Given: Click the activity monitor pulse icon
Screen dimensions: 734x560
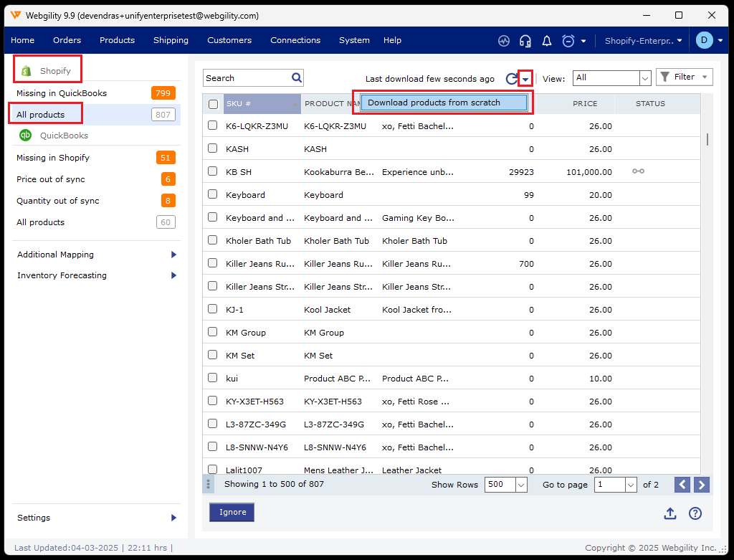Looking at the screenshot, I should coord(504,41).
